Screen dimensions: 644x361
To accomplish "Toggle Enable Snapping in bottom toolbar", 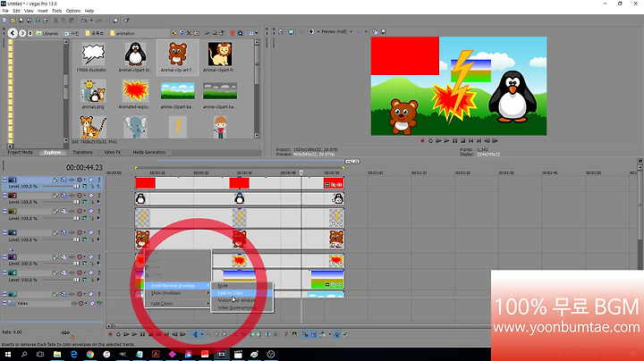I will [305, 334].
